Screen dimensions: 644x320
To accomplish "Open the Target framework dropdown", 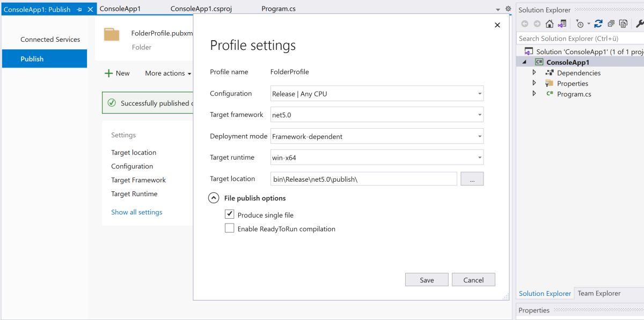I will coord(377,115).
